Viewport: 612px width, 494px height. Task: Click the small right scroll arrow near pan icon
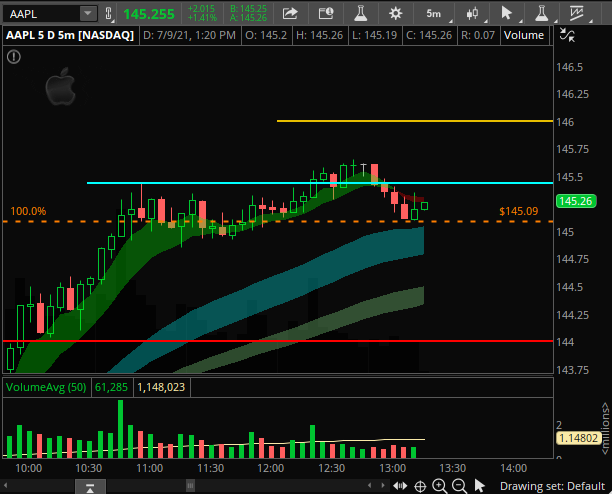point(383,485)
